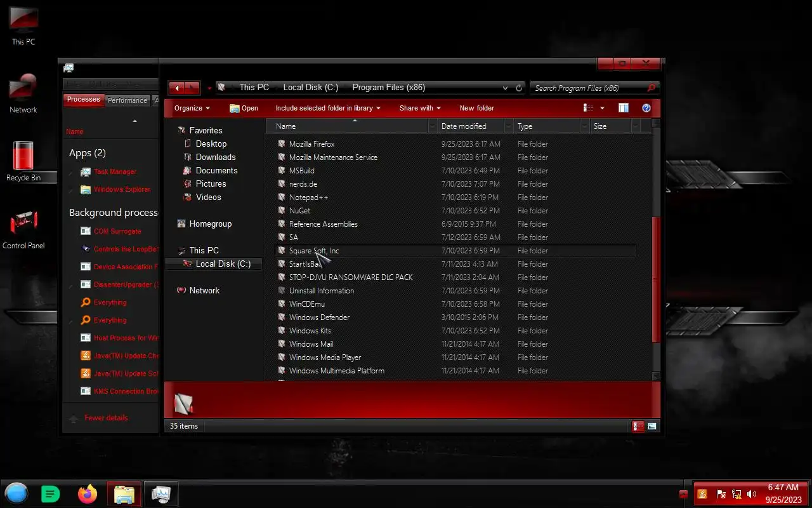Click the Open toolbar button
Screen dimensions: 812x508
click(x=244, y=108)
